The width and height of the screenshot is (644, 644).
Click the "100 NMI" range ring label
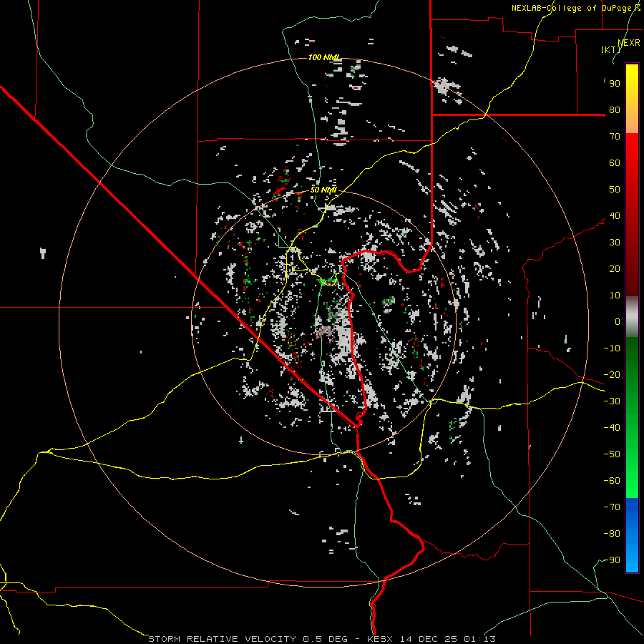(x=323, y=57)
